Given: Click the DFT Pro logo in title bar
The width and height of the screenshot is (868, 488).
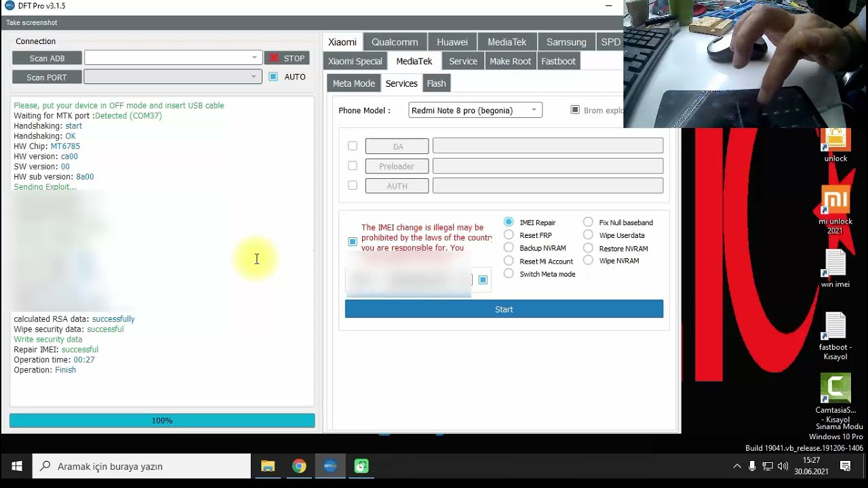Looking at the screenshot, I should coord(9,5).
